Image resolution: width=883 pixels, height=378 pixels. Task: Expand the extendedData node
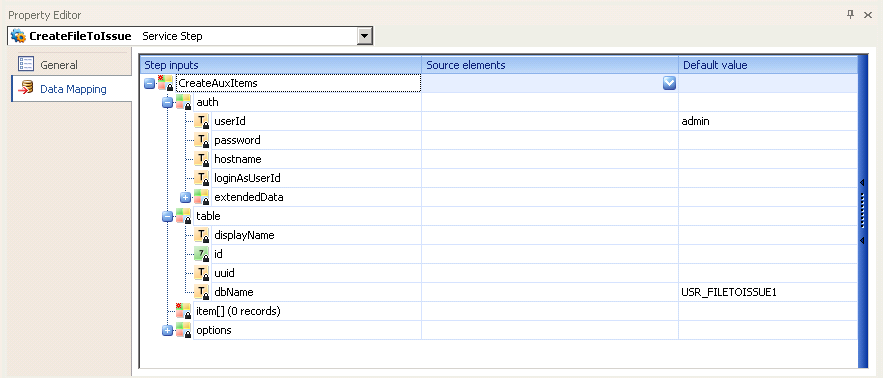pyautogui.click(x=185, y=197)
